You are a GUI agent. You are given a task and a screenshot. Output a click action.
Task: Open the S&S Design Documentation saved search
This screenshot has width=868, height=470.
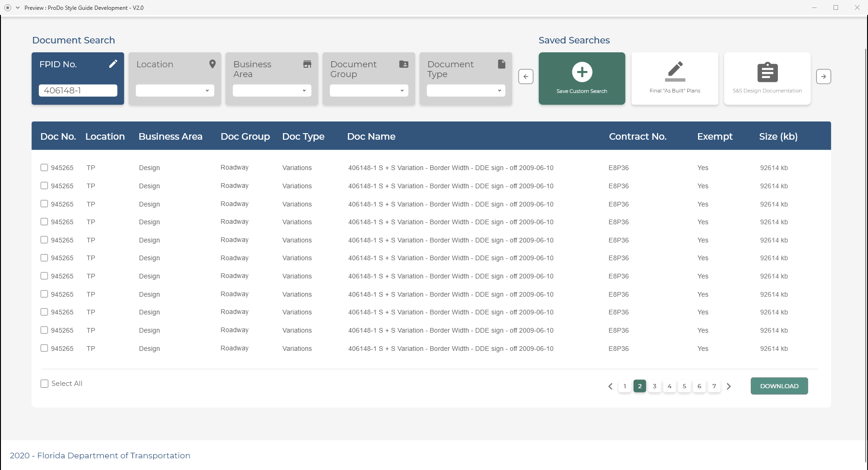[767, 78]
